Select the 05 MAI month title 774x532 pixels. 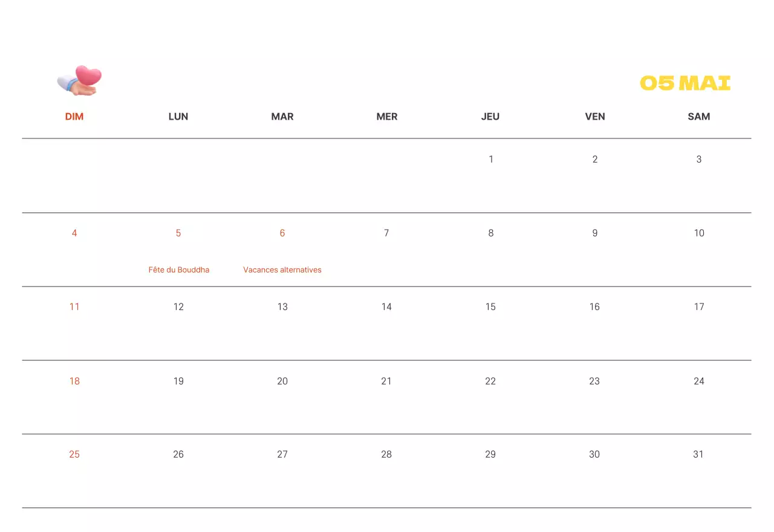[685, 83]
